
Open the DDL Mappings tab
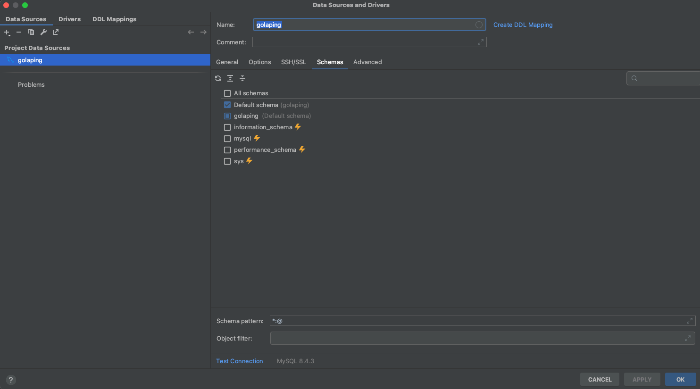tap(114, 19)
